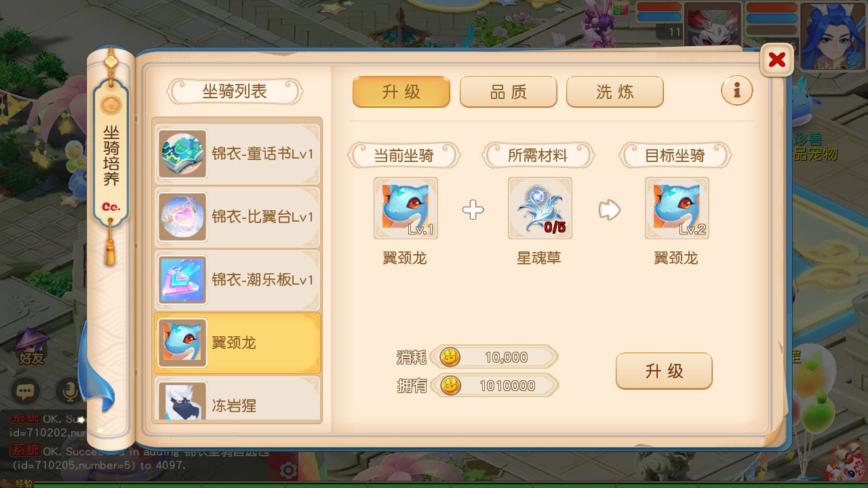Open the info button with the i icon
This screenshot has width=868, height=488.
(737, 89)
